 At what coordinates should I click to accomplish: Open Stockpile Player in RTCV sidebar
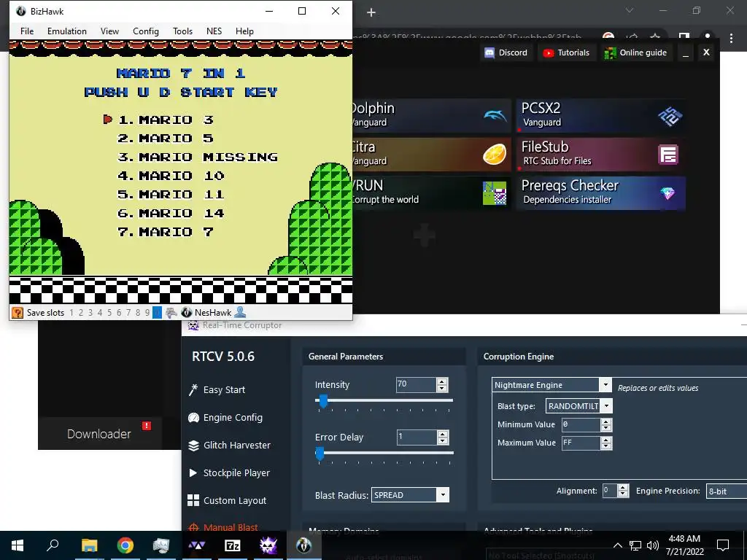(229, 472)
